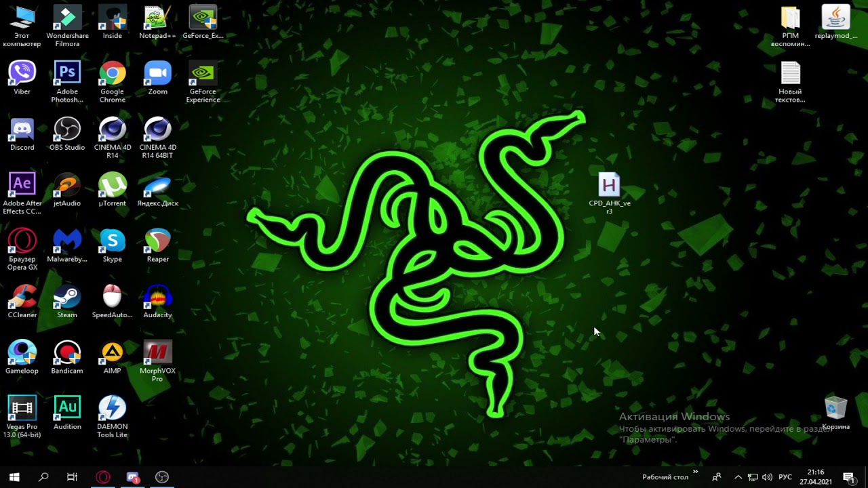868x488 pixels.
Task: Switch input language РУС indicator
Action: click(785, 477)
